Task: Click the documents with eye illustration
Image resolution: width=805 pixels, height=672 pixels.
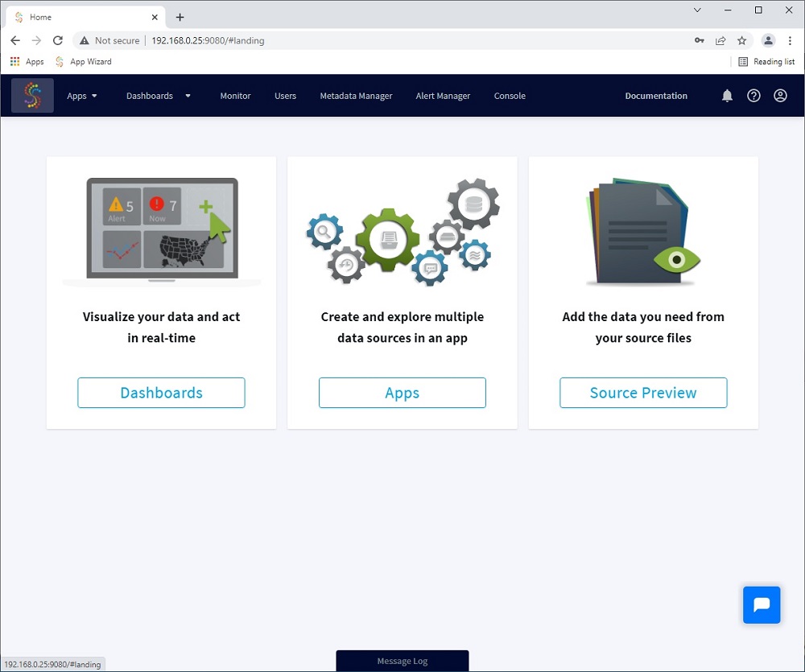Action: pos(642,231)
